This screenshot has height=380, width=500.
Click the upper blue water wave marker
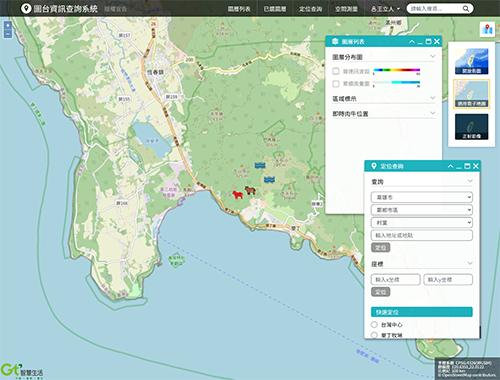[260, 165]
